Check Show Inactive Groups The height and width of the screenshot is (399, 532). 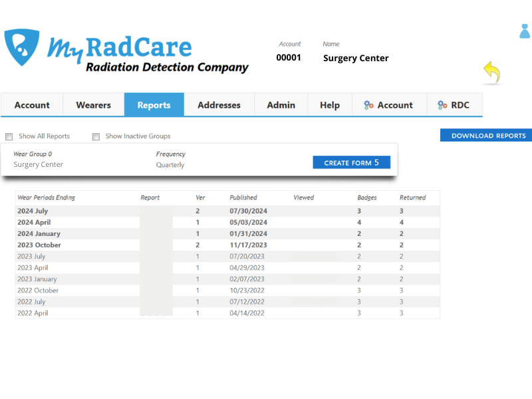[96, 136]
